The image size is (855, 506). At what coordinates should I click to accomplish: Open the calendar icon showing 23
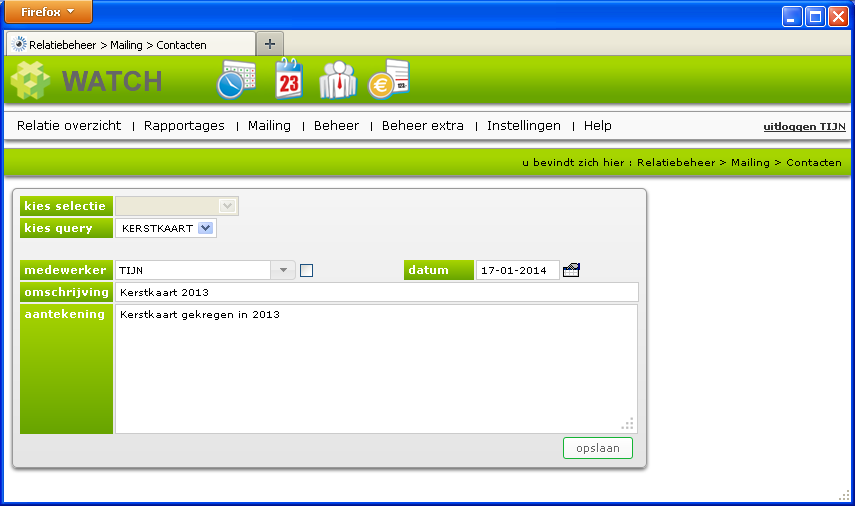pos(289,79)
